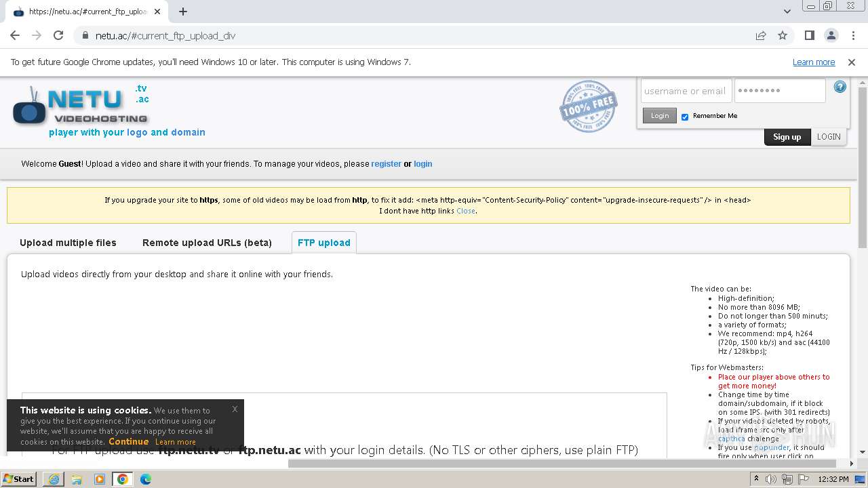Click Continue in cookies notice
The image size is (868, 488).
[x=128, y=441]
